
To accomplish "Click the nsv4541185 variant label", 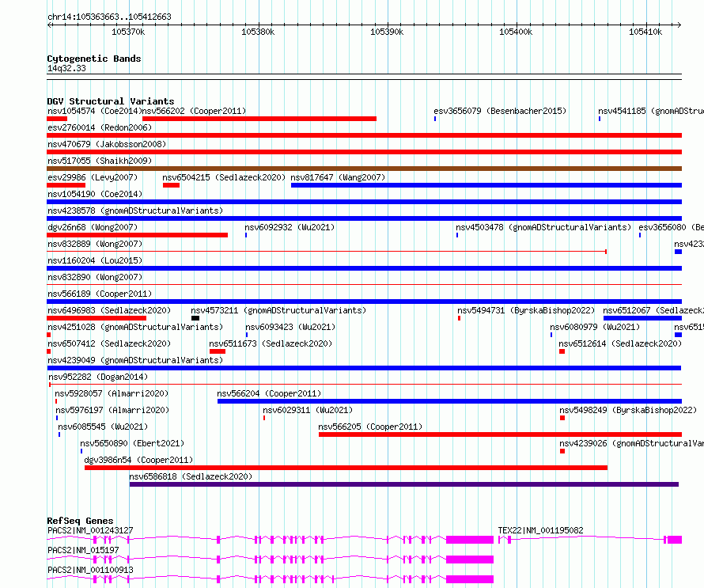I will coord(651,111).
